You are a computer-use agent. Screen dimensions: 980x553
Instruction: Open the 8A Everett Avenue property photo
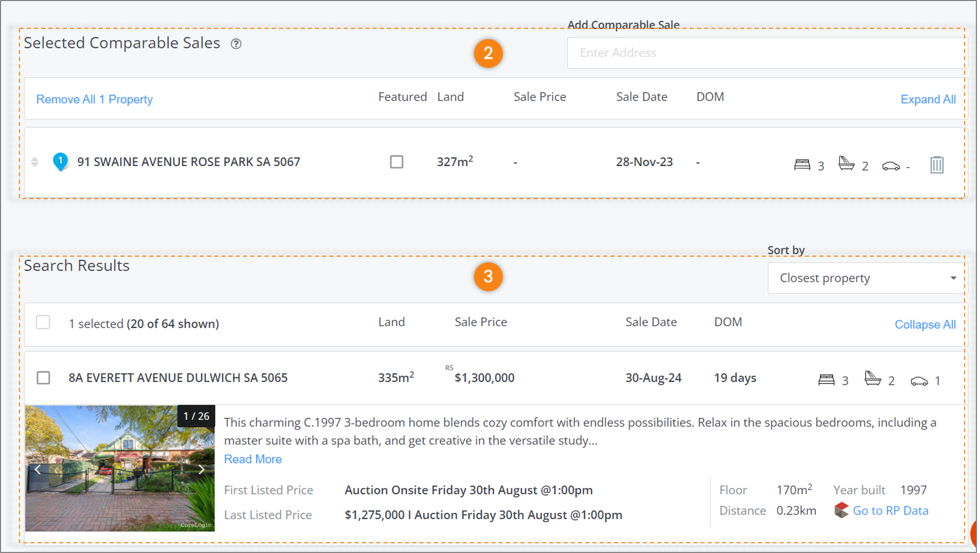coord(120,468)
